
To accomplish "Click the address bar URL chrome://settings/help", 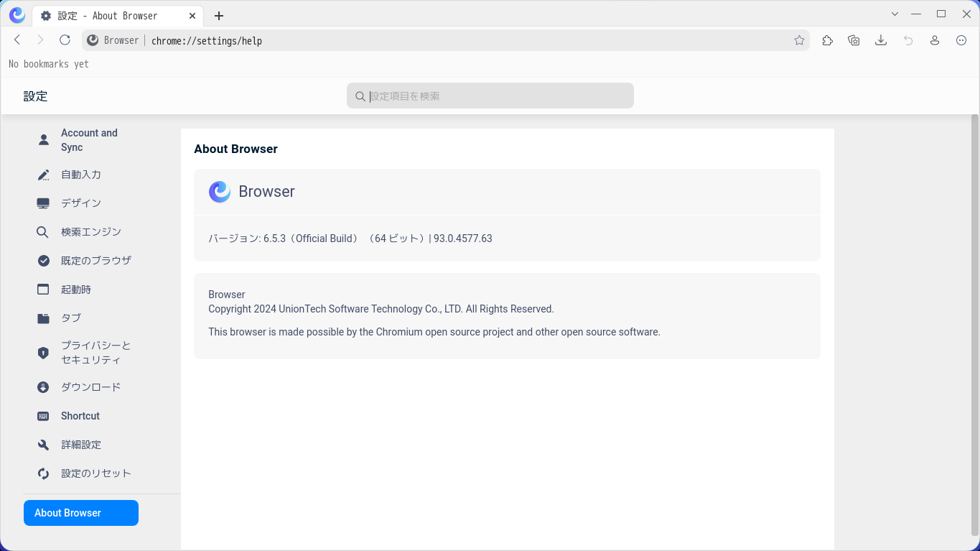I will coord(207,41).
